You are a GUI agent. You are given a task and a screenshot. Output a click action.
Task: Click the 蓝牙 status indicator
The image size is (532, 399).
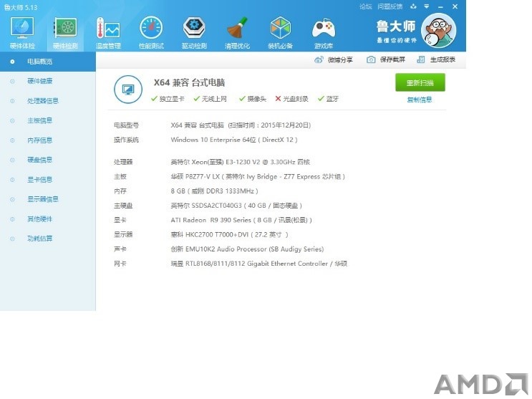(328, 99)
